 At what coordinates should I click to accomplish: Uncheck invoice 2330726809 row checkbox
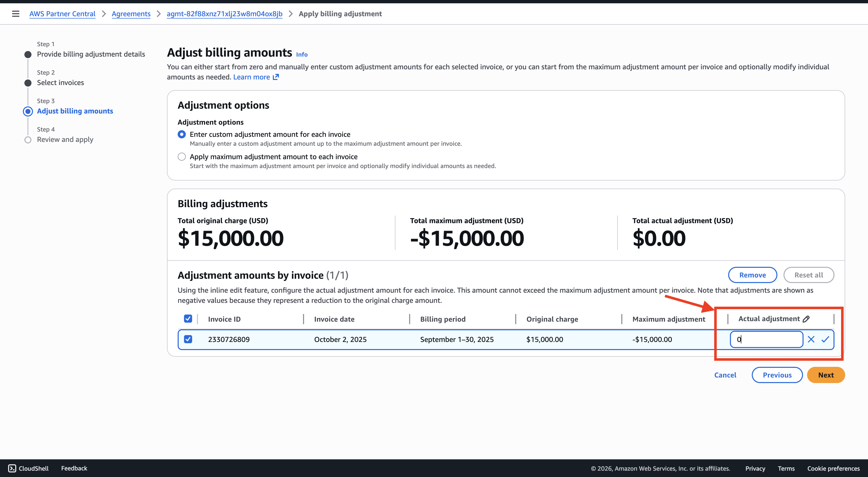coord(188,339)
